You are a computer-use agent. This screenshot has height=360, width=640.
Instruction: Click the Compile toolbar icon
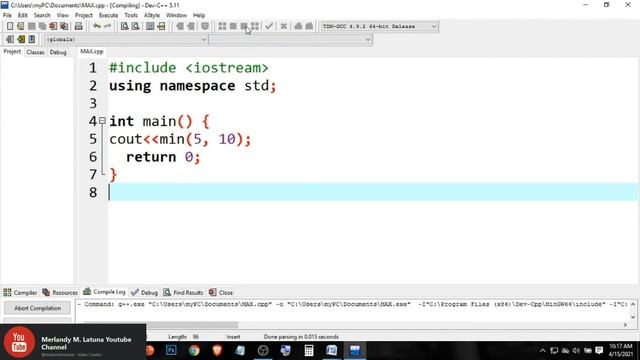tap(222, 26)
